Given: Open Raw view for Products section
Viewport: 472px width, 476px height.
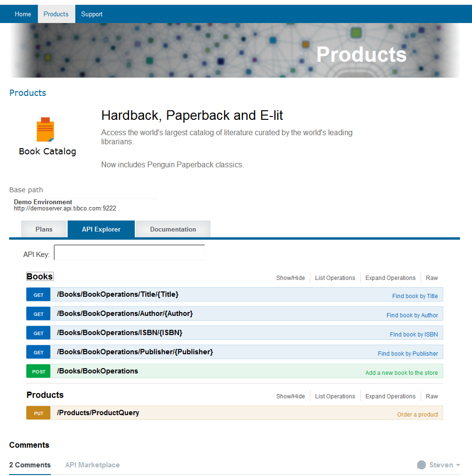Looking at the screenshot, I should pyautogui.click(x=432, y=396).
